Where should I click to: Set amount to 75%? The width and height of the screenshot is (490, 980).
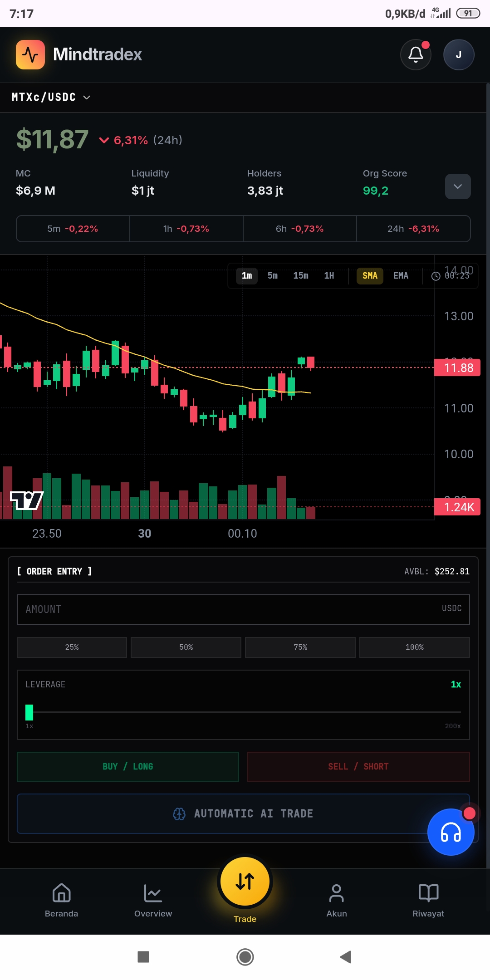300,647
